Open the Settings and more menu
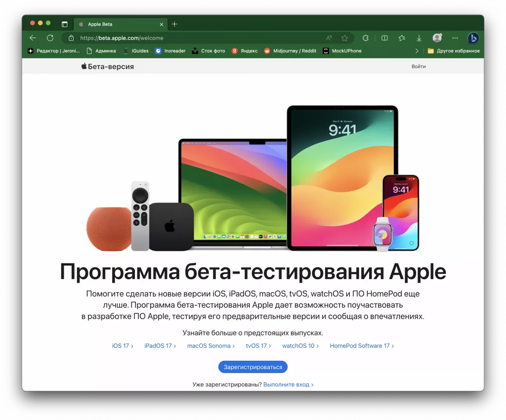This screenshot has height=420, width=506. [x=455, y=38]
